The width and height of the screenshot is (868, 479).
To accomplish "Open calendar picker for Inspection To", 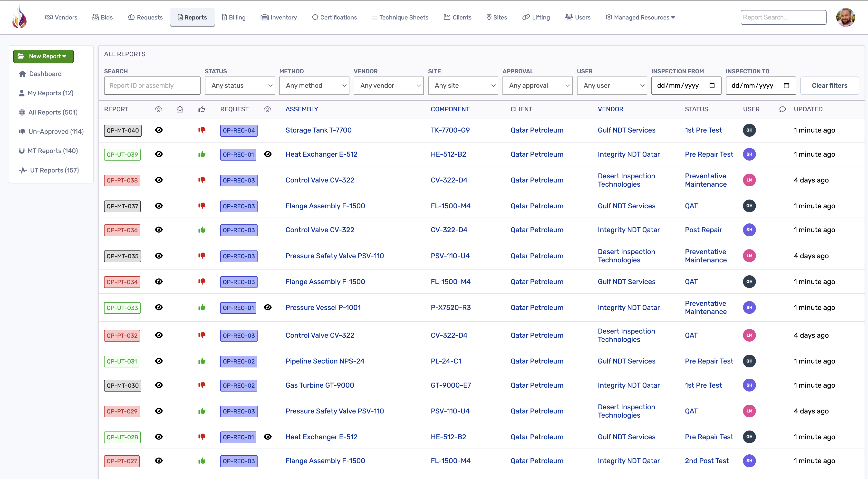I will [786, 86].
